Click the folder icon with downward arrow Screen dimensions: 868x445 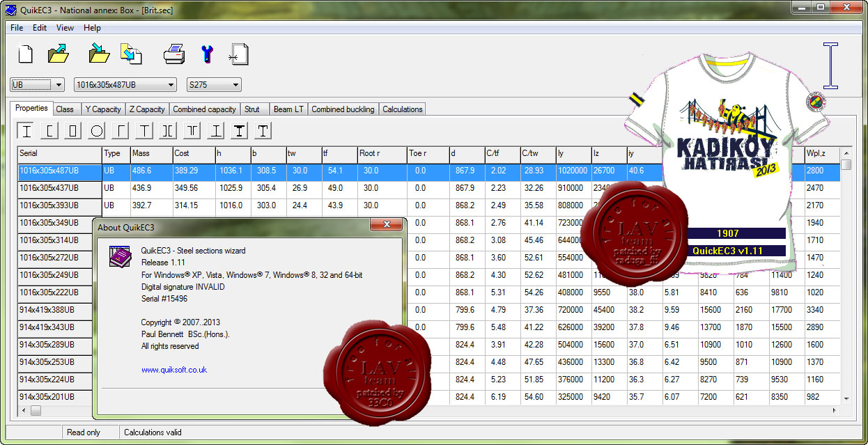tap(99, 54)
